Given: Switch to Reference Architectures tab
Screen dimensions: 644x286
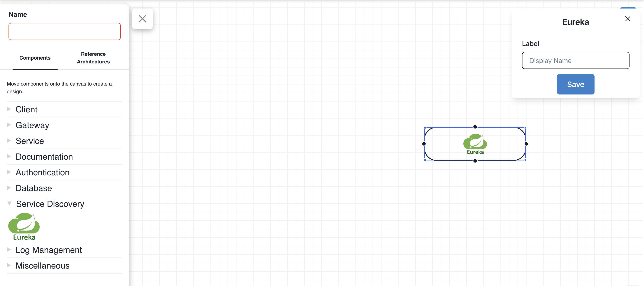Looking at the screenshot, I should (93, 57).
